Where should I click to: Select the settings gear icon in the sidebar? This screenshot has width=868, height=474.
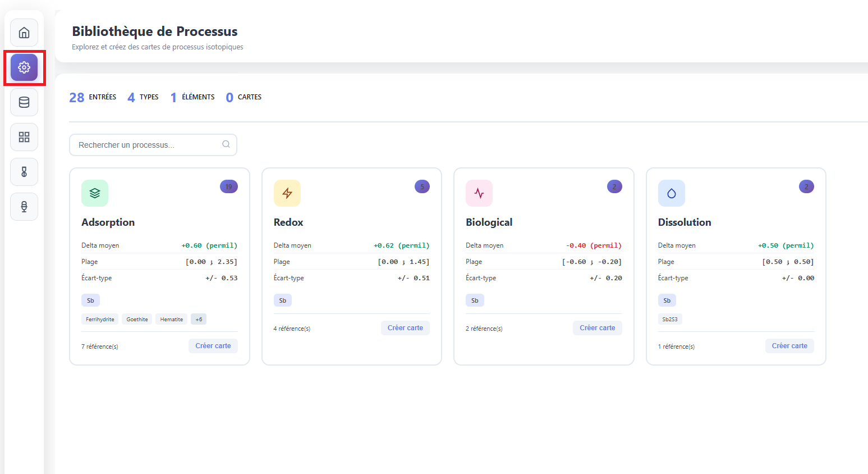tap(24, 67)
